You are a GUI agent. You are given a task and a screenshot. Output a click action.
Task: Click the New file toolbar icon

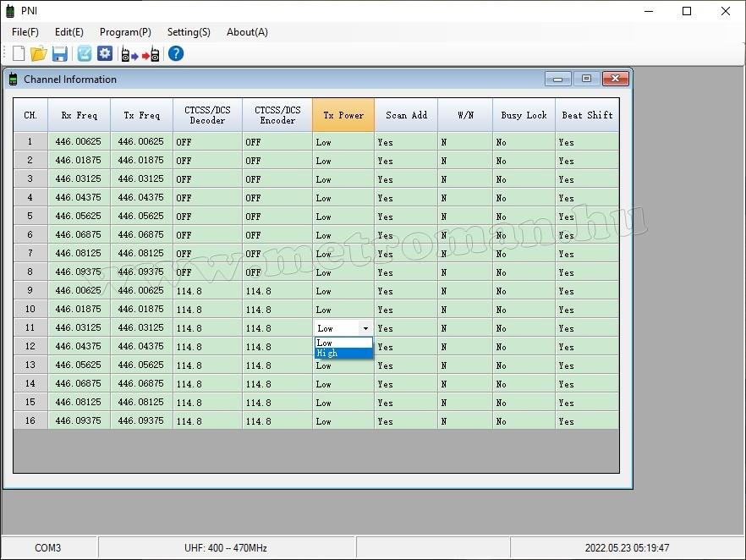[19, 54]
